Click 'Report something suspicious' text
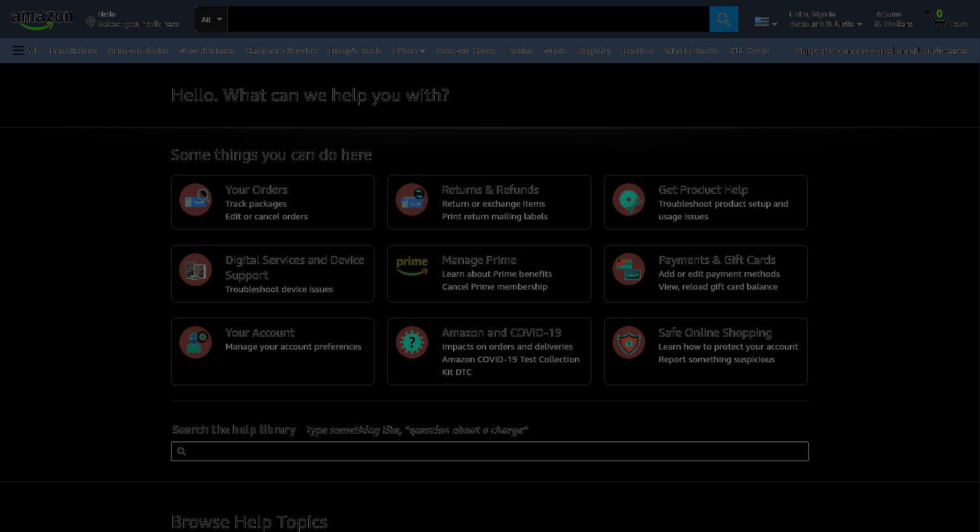The width and height of the screenshot is (980, 532). pos(717,360)
